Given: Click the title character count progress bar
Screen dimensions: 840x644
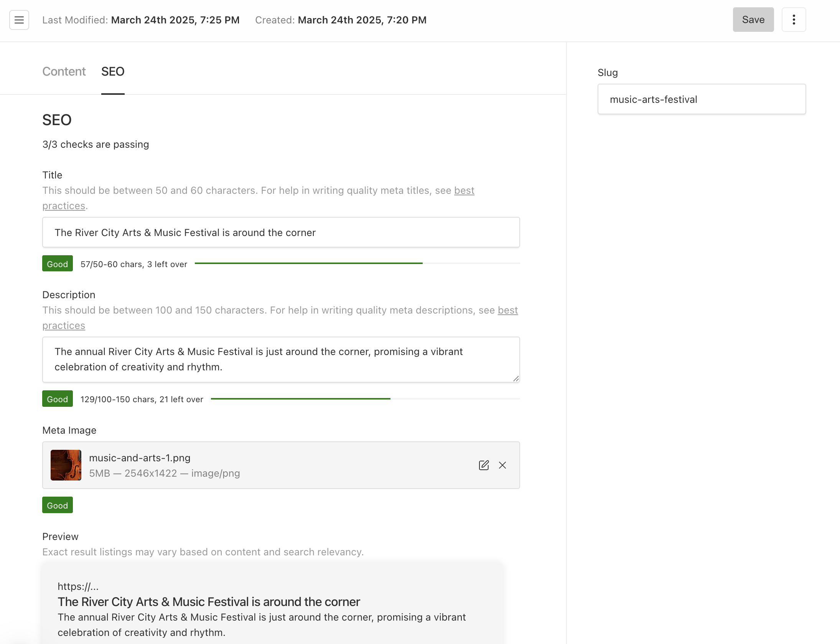Looking at the screenshot, I should point(357,264).
